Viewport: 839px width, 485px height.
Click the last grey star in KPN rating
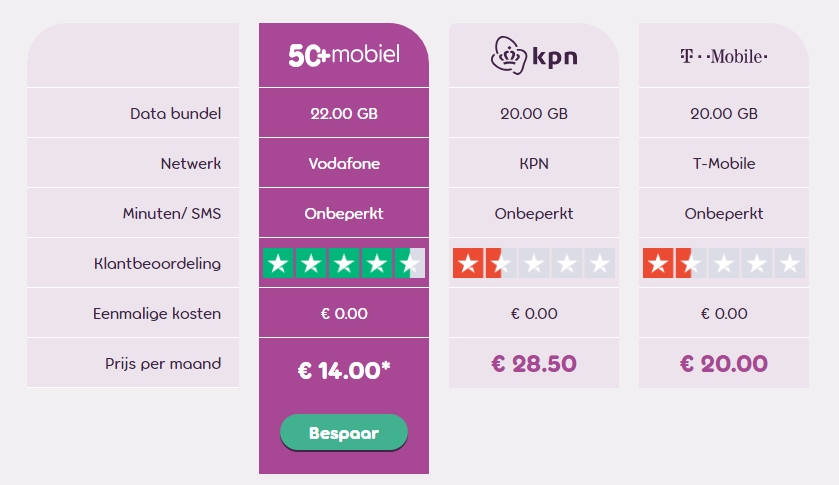[599, 263]
